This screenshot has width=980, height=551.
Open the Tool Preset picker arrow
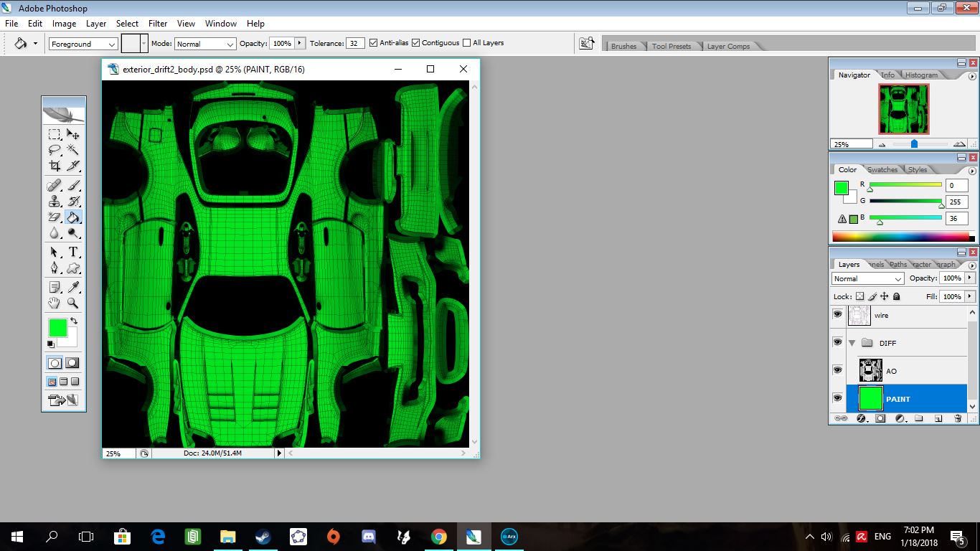35,44
